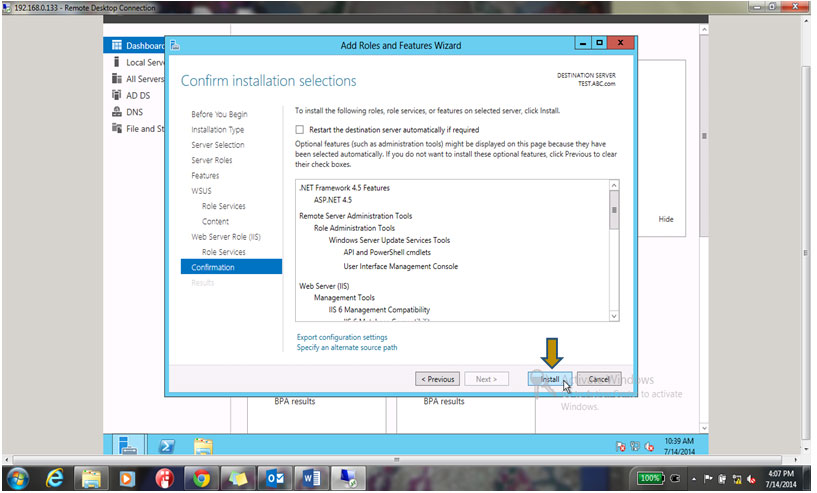
Task: Open Dashboard in Server Manager sidebar
Action: [139, 45]
